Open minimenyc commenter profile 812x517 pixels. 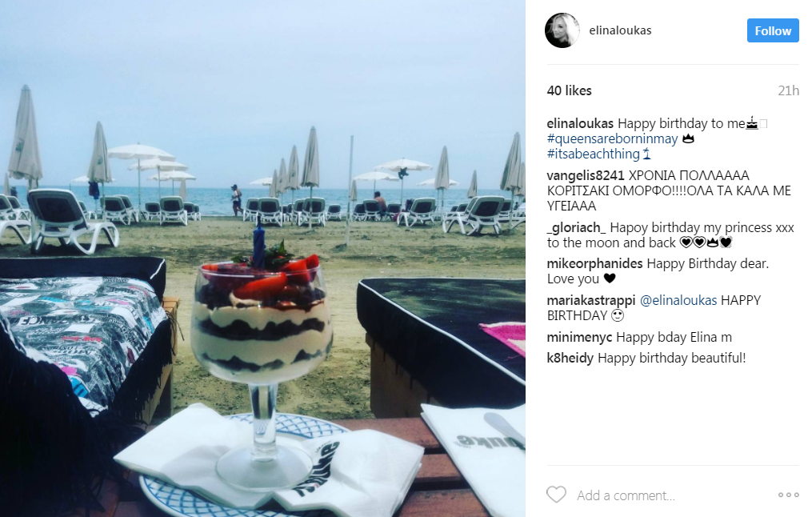(579, 337)
